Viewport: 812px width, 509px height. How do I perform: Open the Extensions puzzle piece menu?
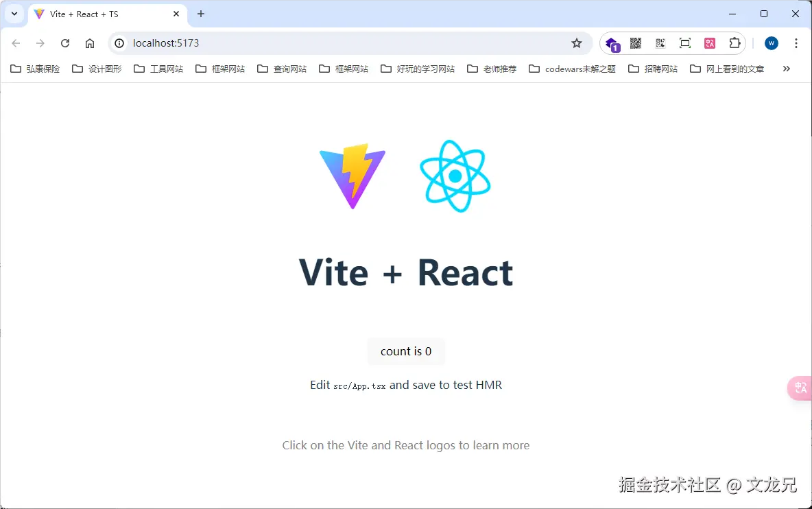[x=735, y=43]
